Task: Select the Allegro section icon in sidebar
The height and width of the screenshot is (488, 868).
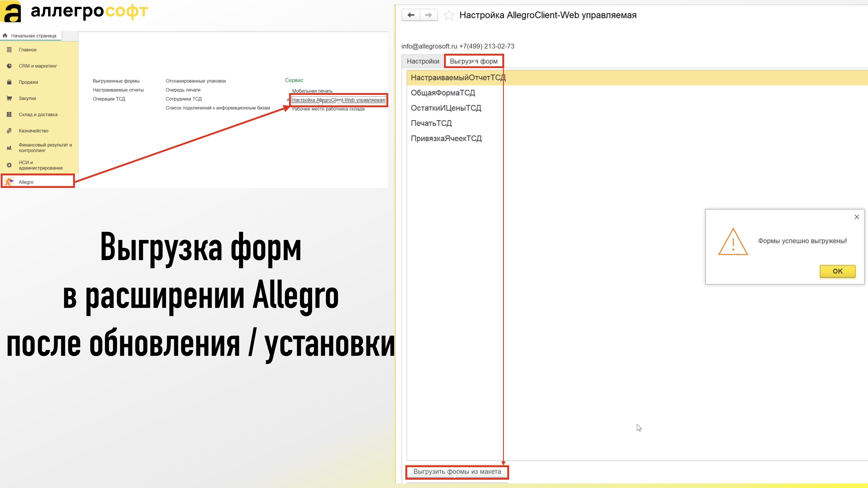Action: (x=9, y=182)
